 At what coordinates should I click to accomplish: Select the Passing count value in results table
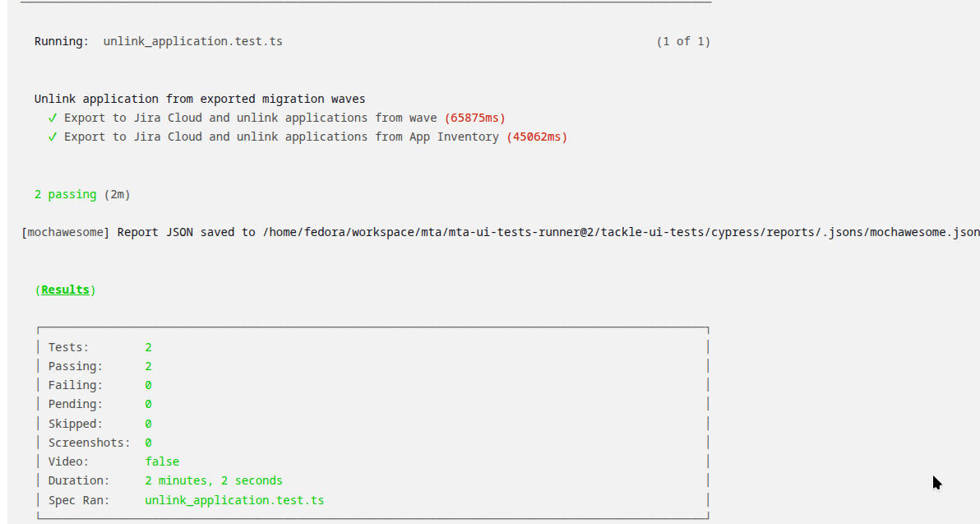(149, 366)
